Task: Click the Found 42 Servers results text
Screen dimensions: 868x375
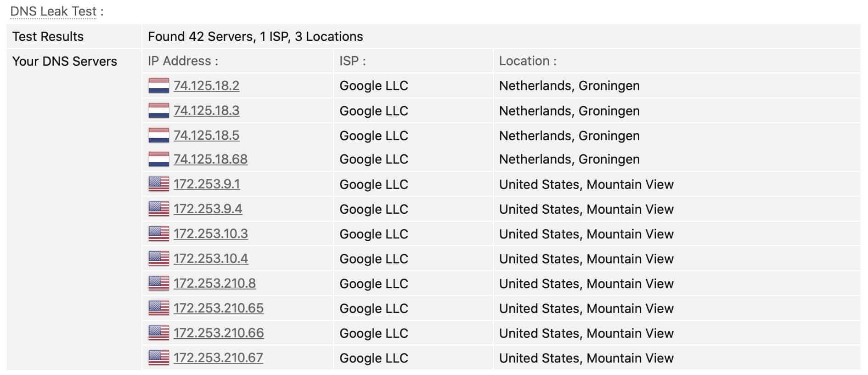Action: tap(255, 37)
